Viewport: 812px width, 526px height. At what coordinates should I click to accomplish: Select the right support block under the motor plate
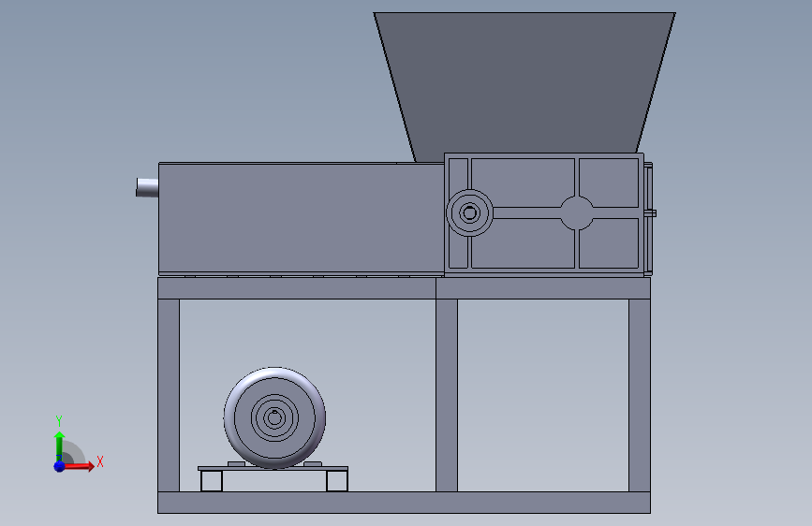(x=337, y=481)
